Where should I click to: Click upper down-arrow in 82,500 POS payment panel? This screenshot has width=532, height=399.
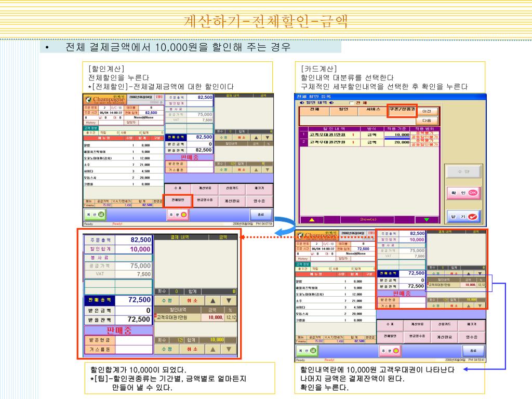click(268, 138)
